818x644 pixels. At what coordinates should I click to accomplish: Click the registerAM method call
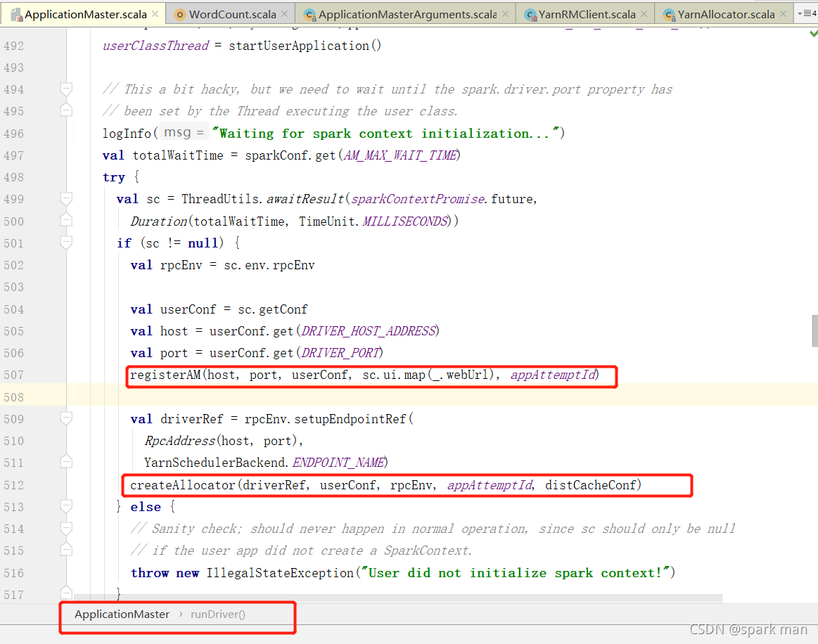pos(165,375)
